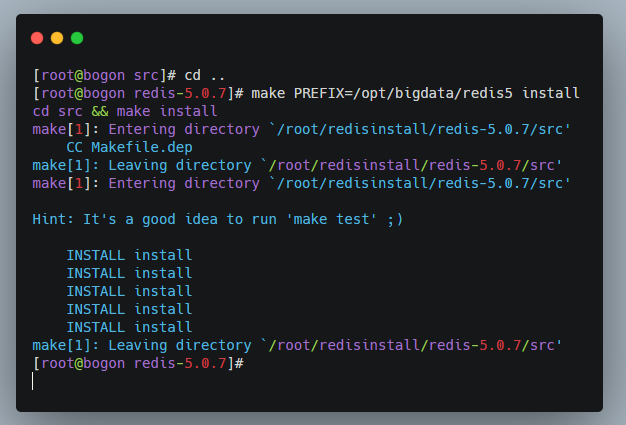Click the first 'INSTALL install' line
The height and width of the screenshot is (425, 626).
(129, 255)
